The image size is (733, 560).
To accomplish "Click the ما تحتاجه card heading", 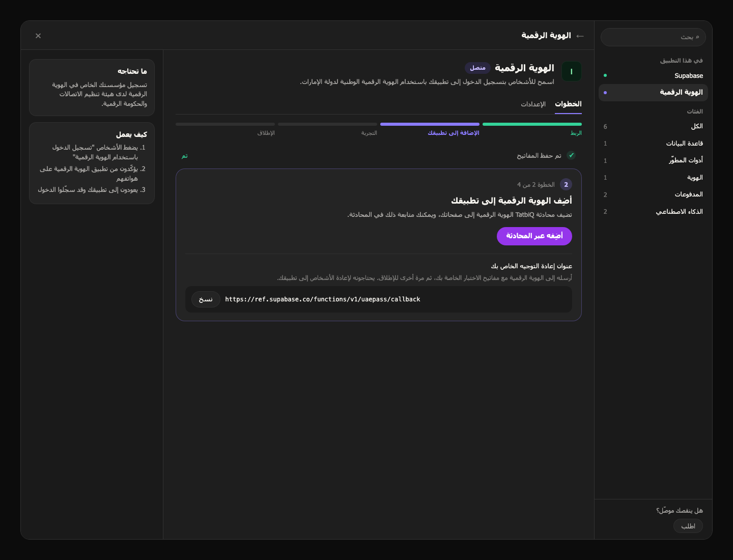I will (x=132, y=71).
